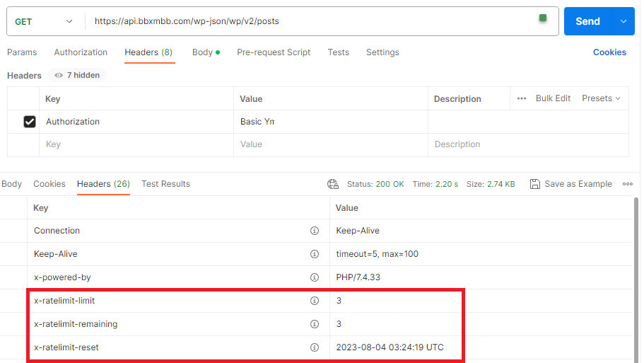Expand the Send button arrow options
Screen dimensions: 644x363
pos(623,21)
